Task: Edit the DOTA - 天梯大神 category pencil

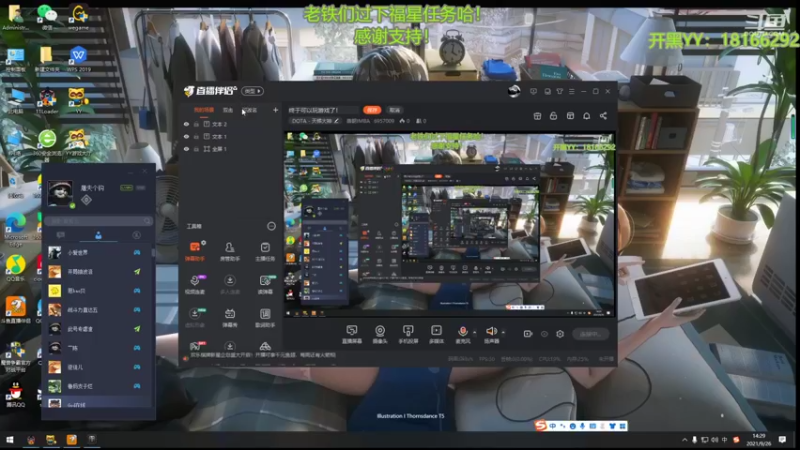Action: (336, 121)
